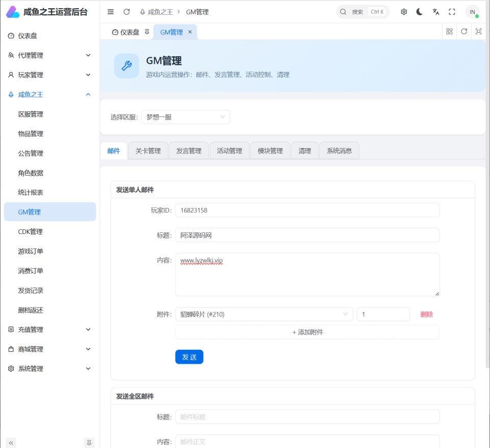Switch to 发言管理 tab
The width and height of the screenshot is (490, 448).
point(189,151)
